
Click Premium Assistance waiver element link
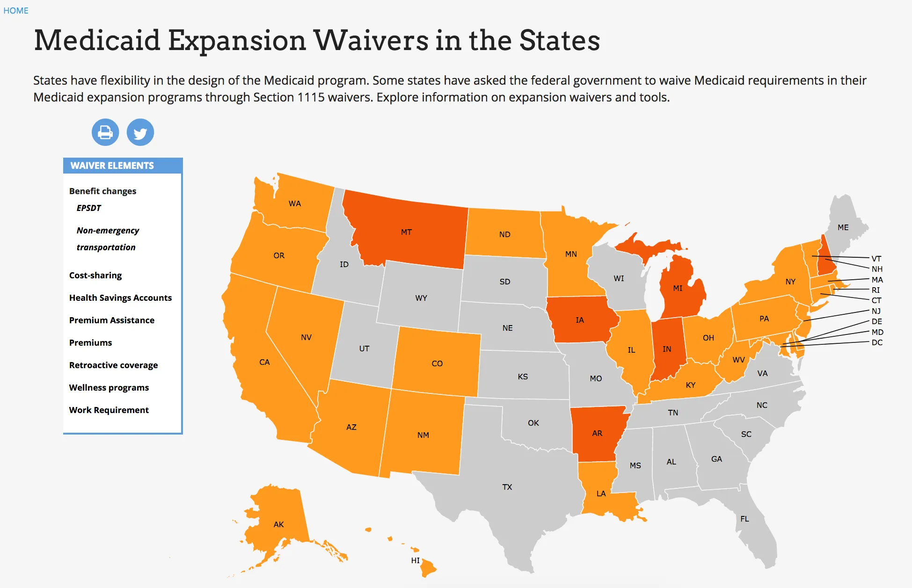(x=112, y=319)
